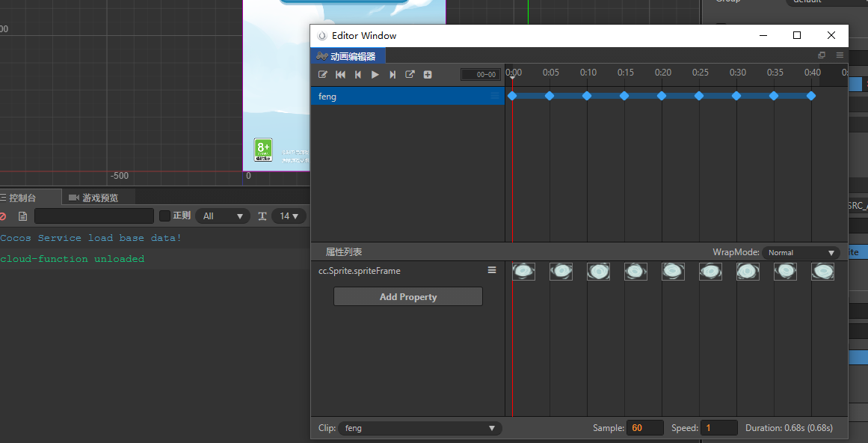This screenshot has height=443, width=868.
Task: Select the feng keyframe diamond at 0:15
Action: 624,96
